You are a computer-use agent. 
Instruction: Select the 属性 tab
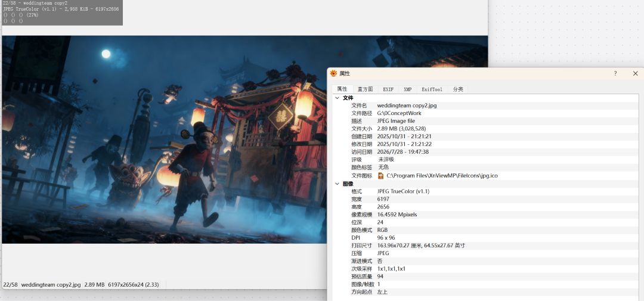342,89
